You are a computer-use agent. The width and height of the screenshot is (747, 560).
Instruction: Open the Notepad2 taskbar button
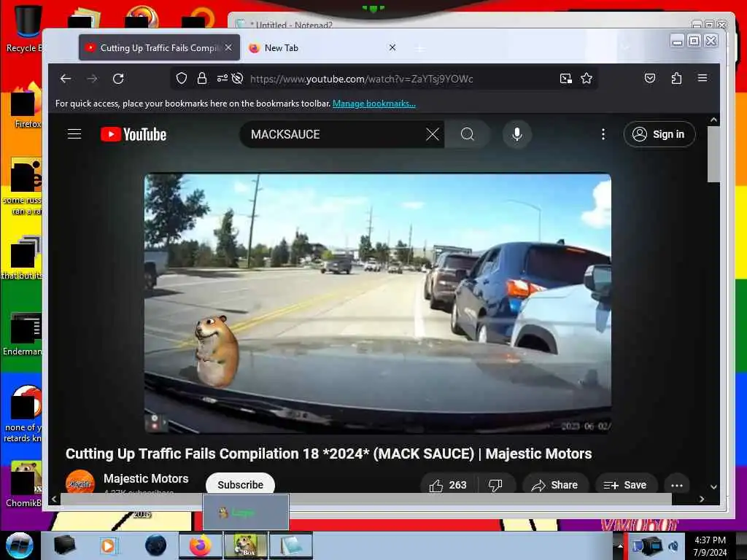[x=291, y=545]
